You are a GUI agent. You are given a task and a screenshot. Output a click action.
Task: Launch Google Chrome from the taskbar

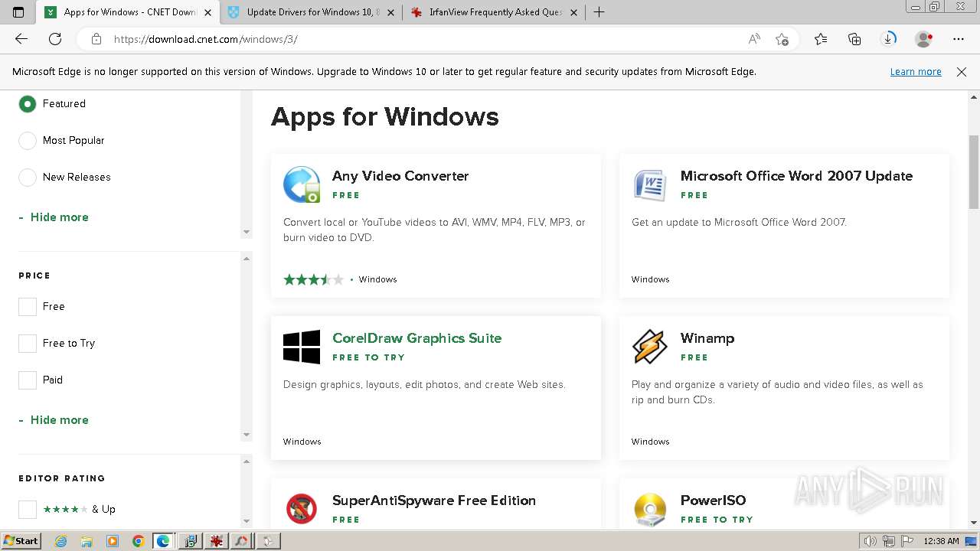pyautogui.click(x=138, y=541)
